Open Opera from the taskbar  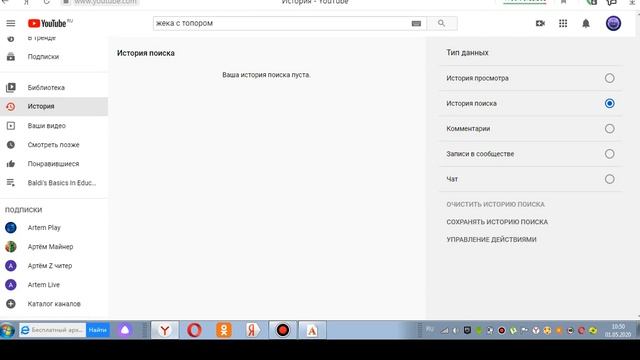194,330
